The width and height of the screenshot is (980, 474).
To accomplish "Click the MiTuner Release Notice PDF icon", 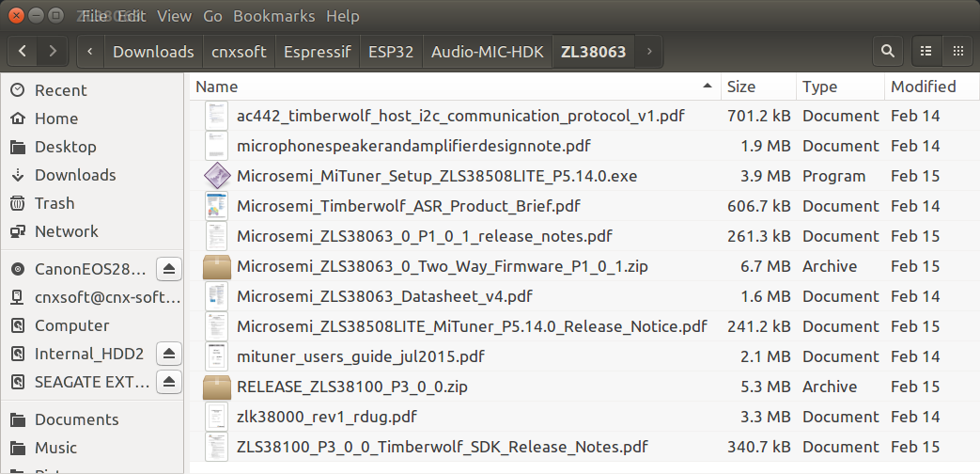I will [x=217, y=325].
